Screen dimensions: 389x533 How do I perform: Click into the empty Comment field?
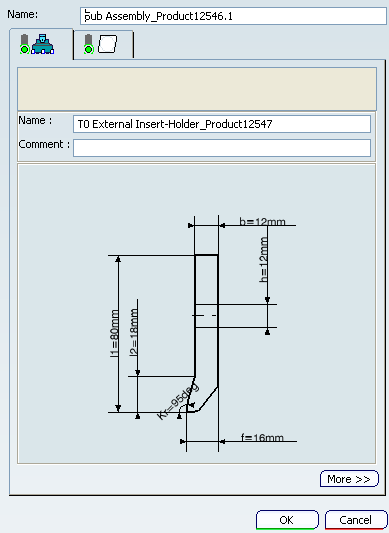(222, 148)
